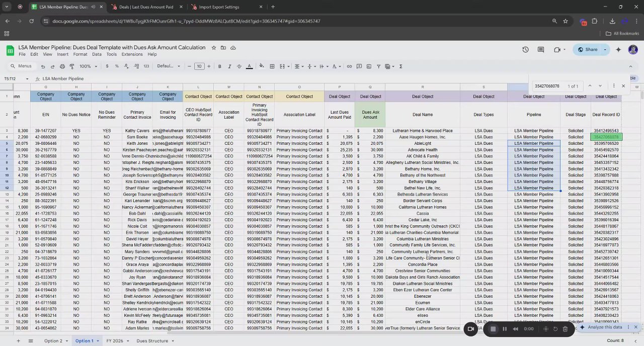Open the Extensions menu
The image size is (644, 346).
pos(132,54)
